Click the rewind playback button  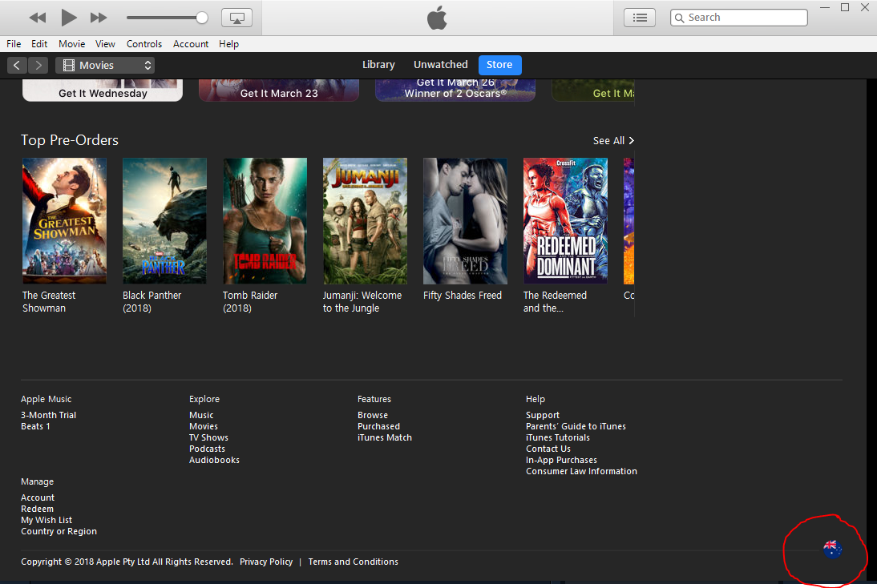(x=38, y=18)
